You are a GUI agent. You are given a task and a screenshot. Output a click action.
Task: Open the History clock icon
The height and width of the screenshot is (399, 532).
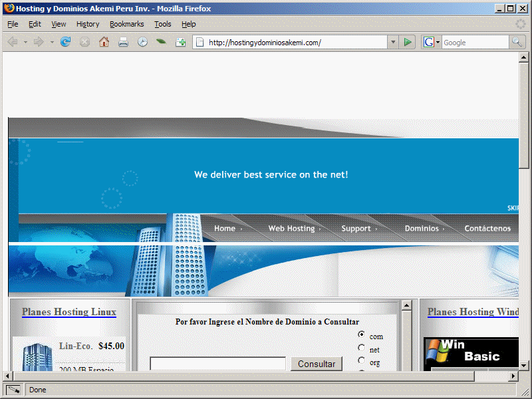[x=142, y=42]
